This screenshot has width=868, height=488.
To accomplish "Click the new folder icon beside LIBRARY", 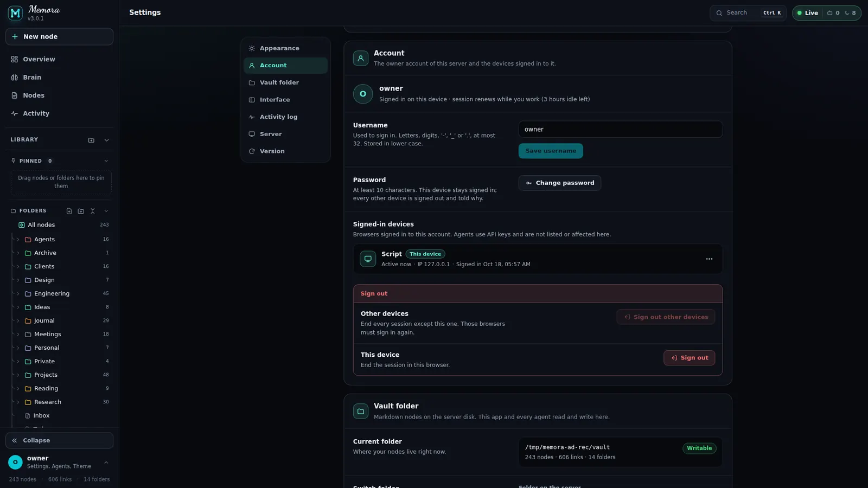I will pyautogui.click(x=91, y=140).
